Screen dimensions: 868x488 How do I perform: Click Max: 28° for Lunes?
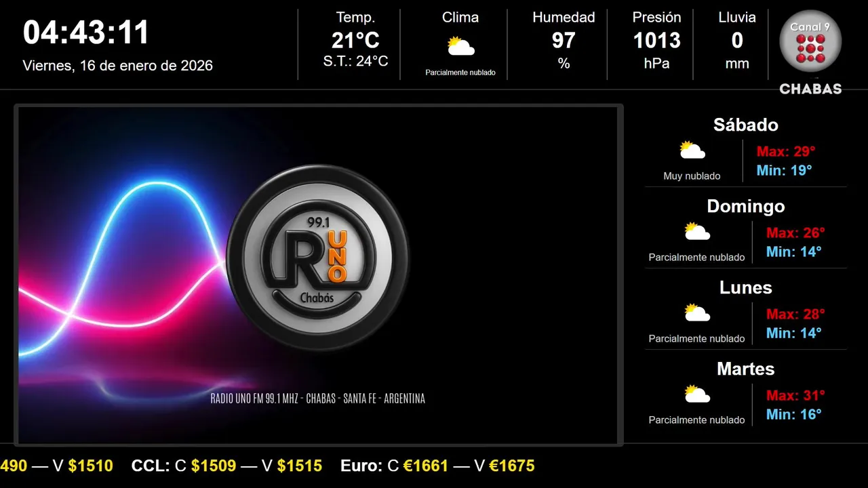tap(795, 314)
